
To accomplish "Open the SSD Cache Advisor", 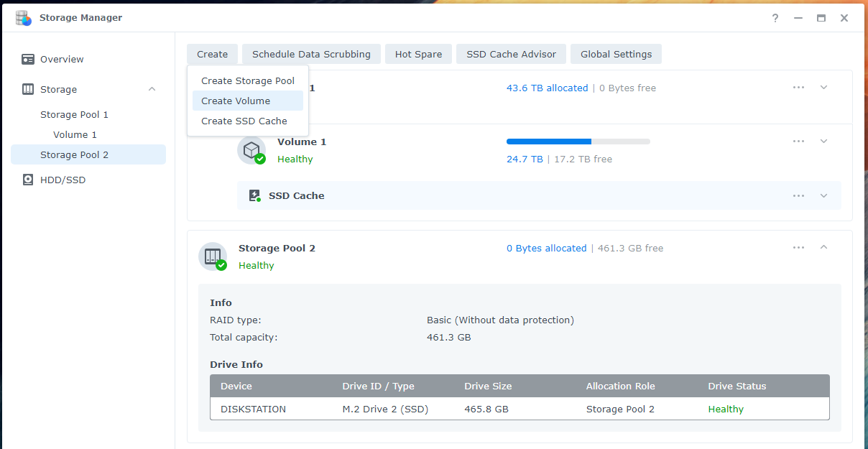I will tap(511, 54).
